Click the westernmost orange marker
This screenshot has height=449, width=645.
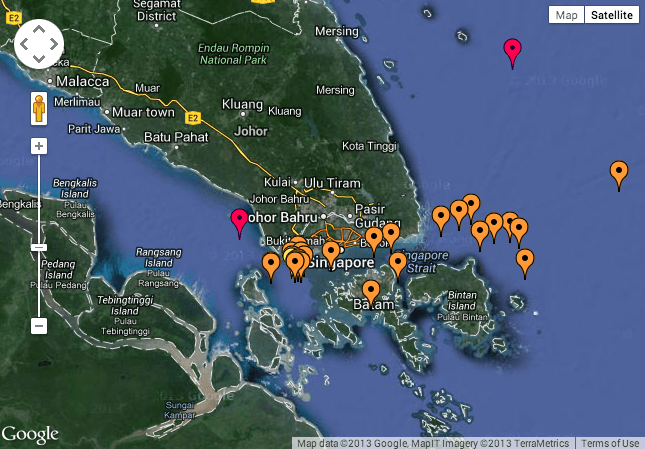click(270, 265)
